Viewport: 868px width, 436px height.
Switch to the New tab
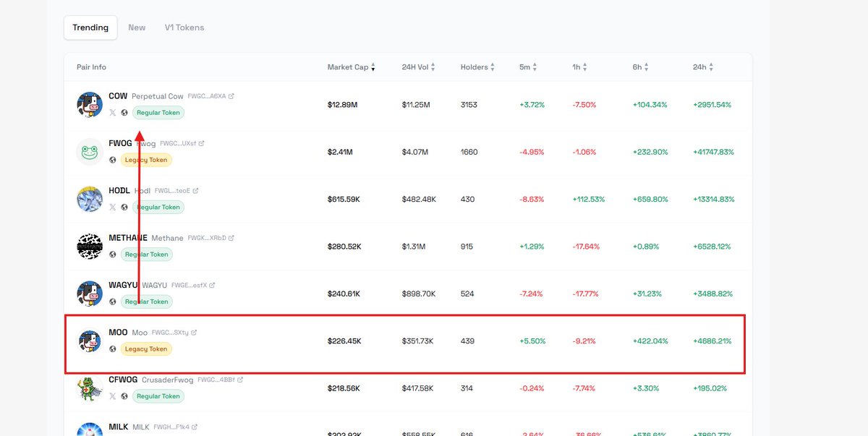(x=137, y=27)
